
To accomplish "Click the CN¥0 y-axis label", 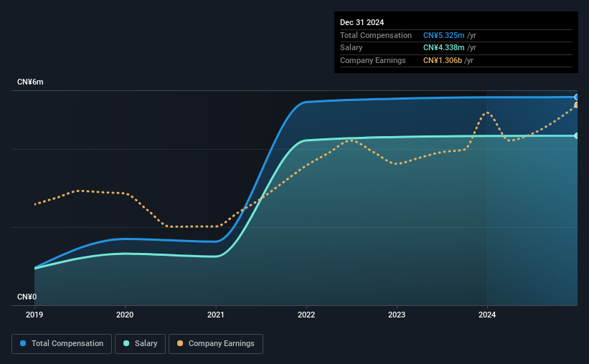I will 27,297.
